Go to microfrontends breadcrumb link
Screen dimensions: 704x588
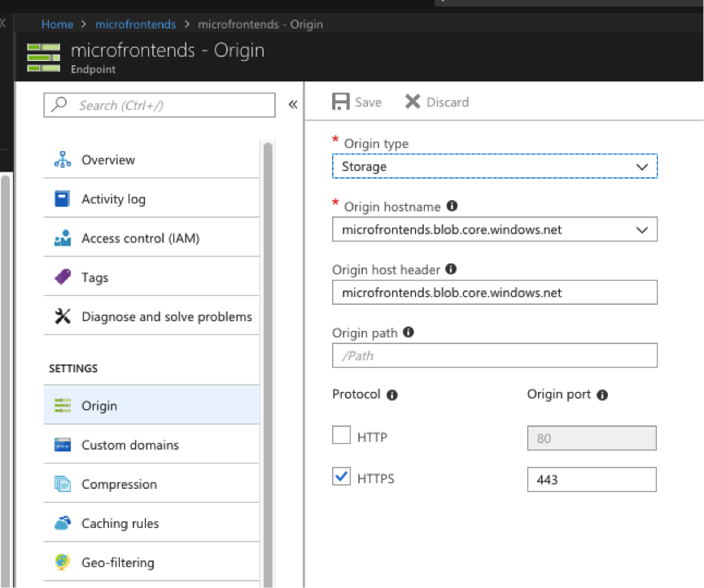(x=136, y=24)
